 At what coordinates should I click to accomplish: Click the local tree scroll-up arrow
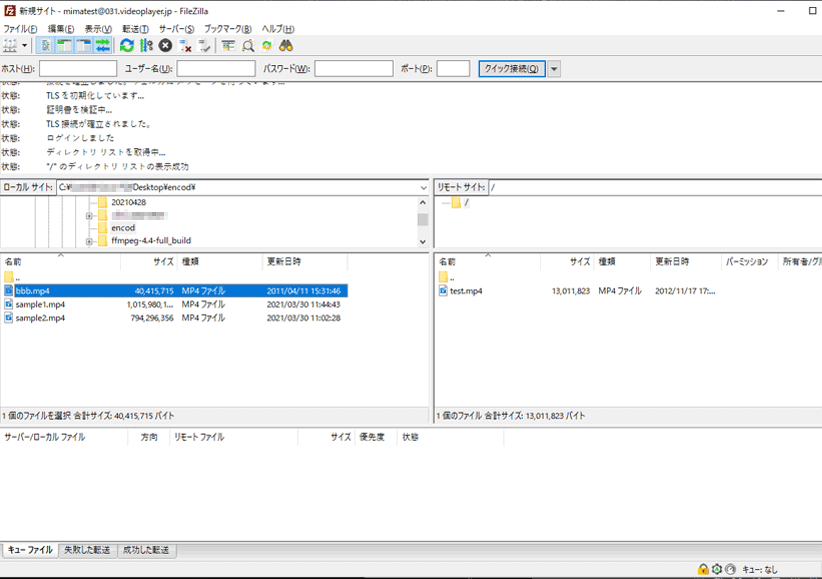423,202
